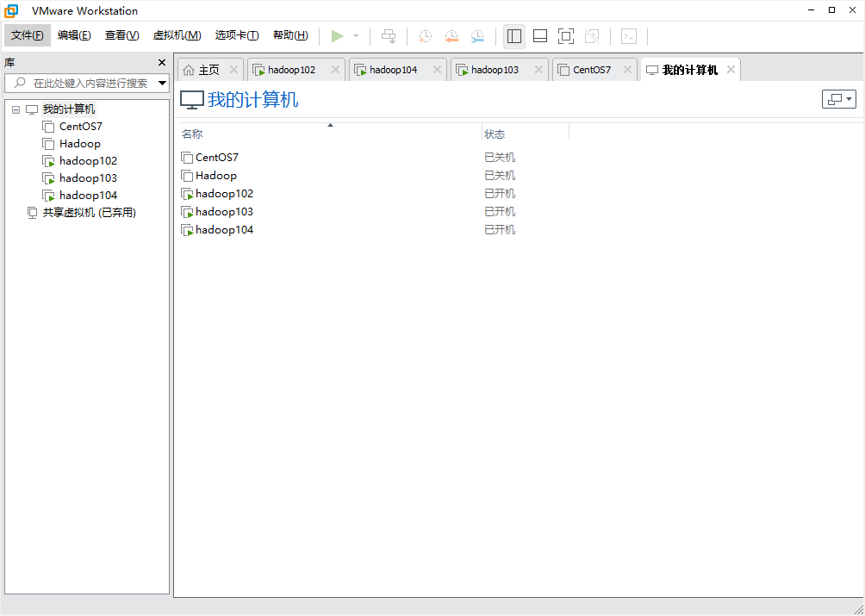Close the 我的计算机 tab

pos(731,70)
